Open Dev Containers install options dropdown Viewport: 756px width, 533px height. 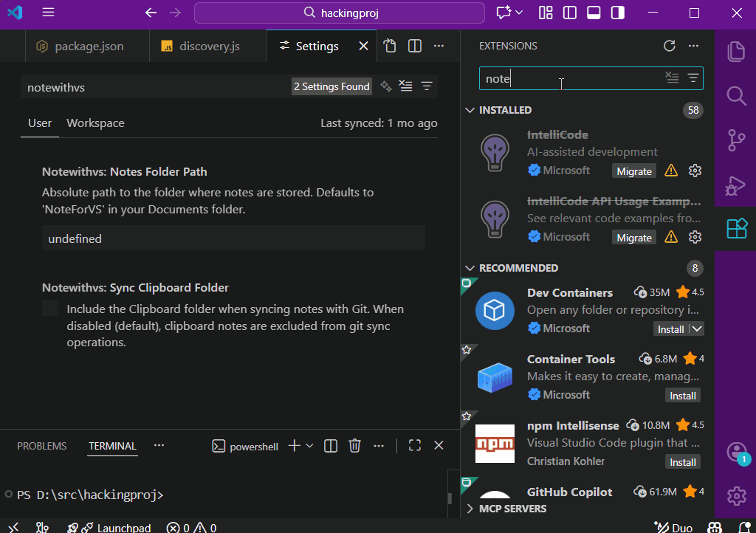click(696, 329)
